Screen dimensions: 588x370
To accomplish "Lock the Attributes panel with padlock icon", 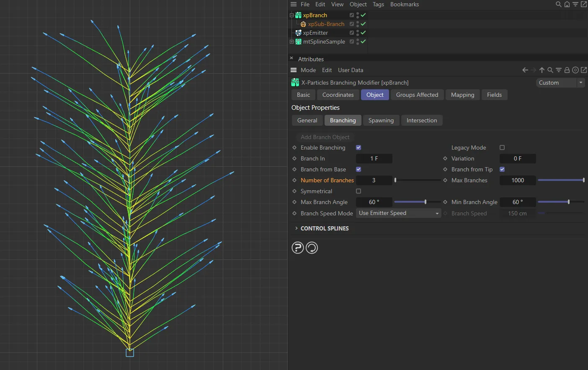I will (567, 70).
